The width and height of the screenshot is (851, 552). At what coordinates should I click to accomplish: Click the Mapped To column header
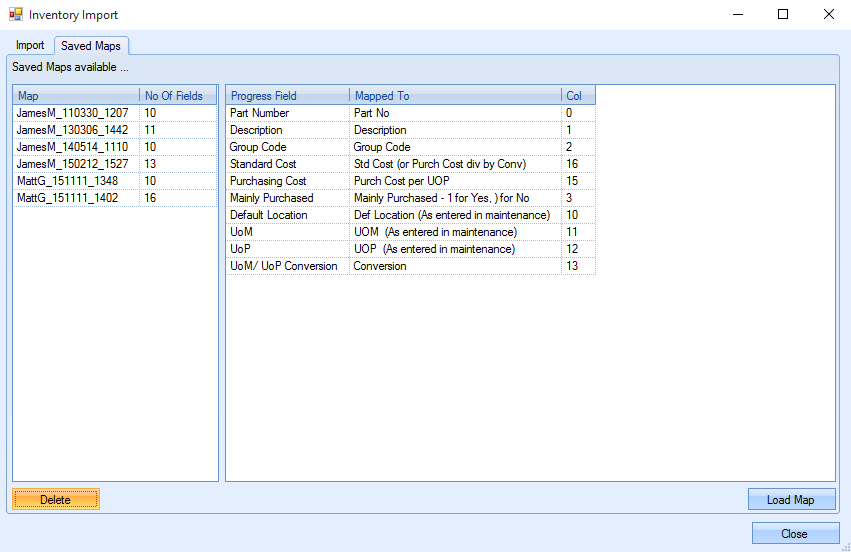455,96
